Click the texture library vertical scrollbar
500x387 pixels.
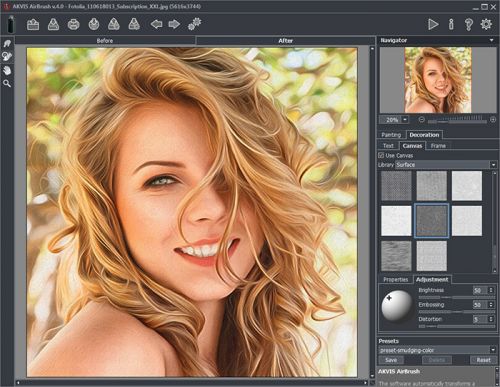tap(494, 222)
